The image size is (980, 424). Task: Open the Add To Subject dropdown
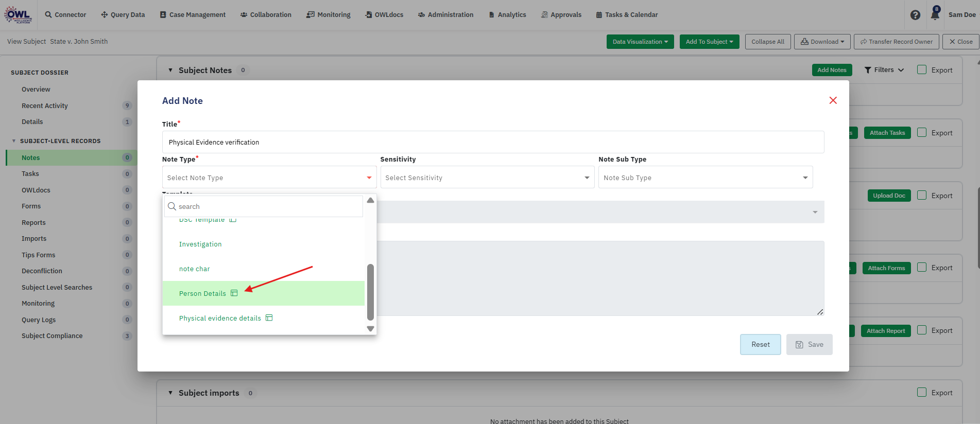coord(709,42)
